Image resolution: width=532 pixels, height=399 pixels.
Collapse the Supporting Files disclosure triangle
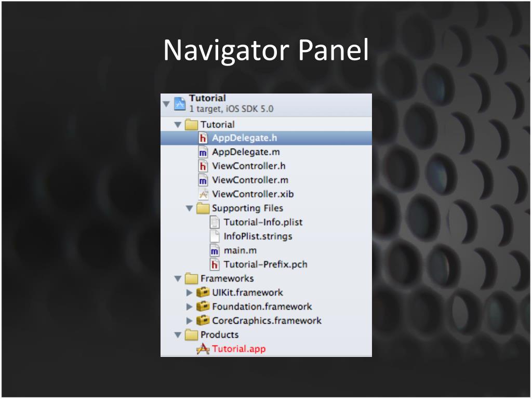click(x=189, y=208)
